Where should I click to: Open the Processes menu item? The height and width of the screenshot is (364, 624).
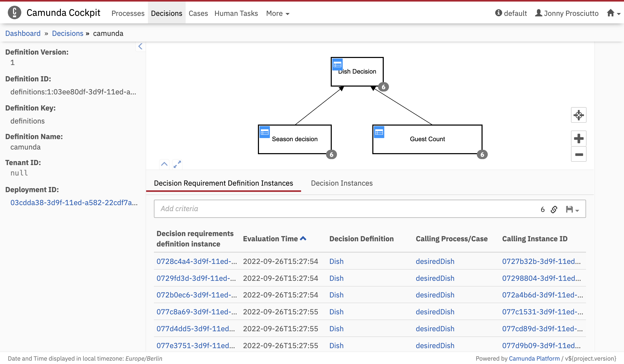(128, 13)
